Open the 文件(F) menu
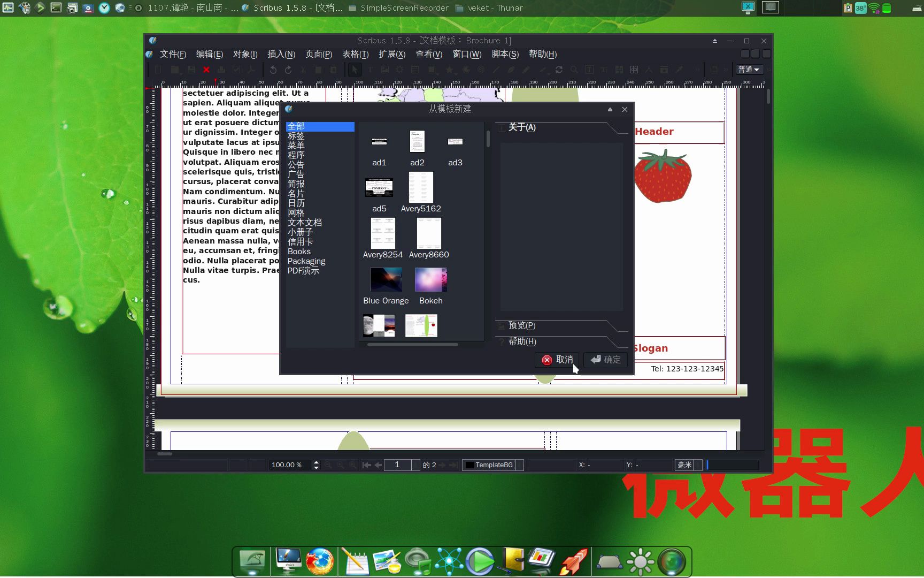The width and height of the screenshot is (924, 578). pos(173,54)
